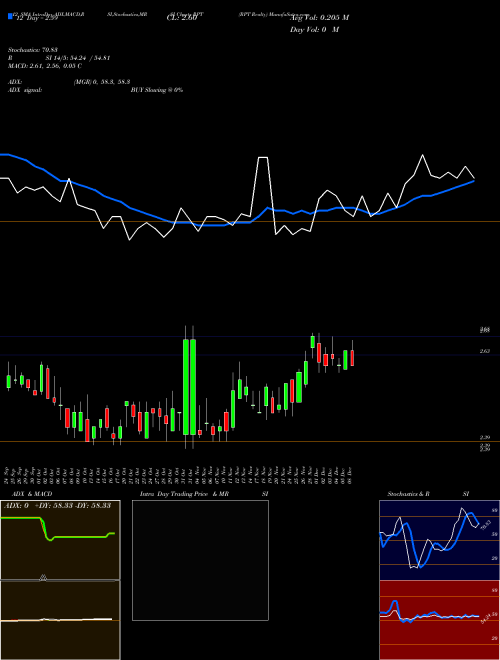The image size is (500, 660).
Task: Click the flat-top spike of the white line
Action: tap(263, 157)
